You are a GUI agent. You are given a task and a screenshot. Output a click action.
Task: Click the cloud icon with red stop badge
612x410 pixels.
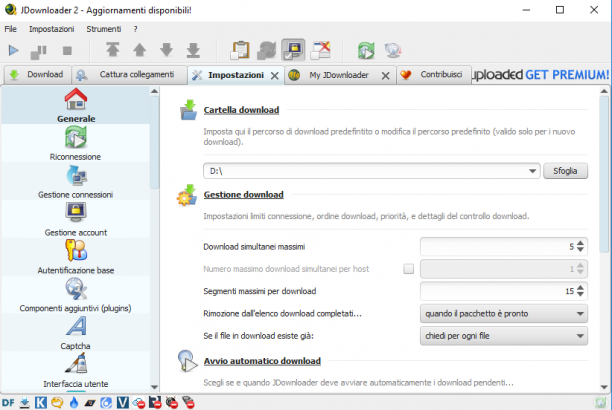point(139,403)
